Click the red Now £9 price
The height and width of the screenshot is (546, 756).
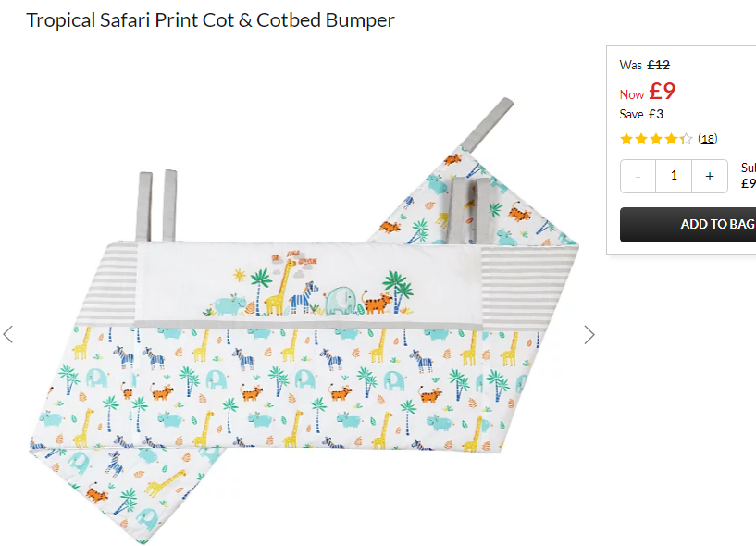[648, 92]
